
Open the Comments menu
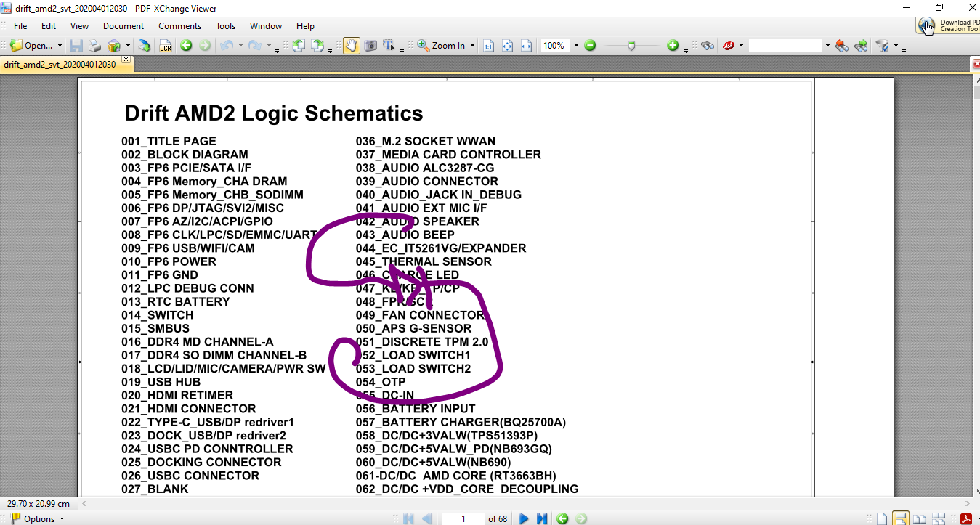(x=180, y=26)
